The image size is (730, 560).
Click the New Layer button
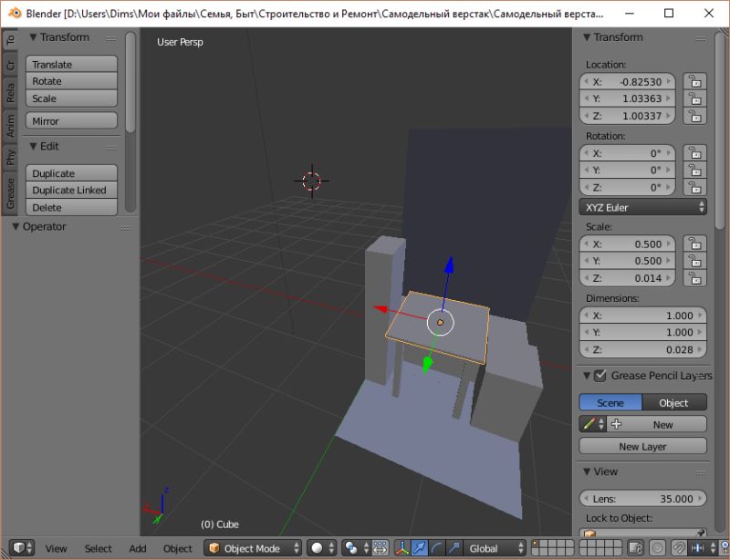click(x=643, y=446)
